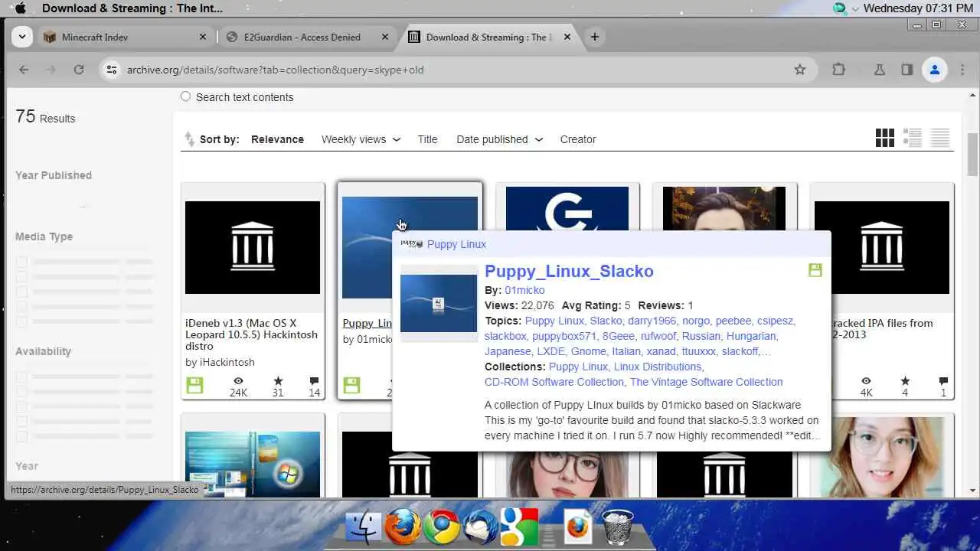Open a new browser tab
The image size is (980, 551).
(594, 37)
